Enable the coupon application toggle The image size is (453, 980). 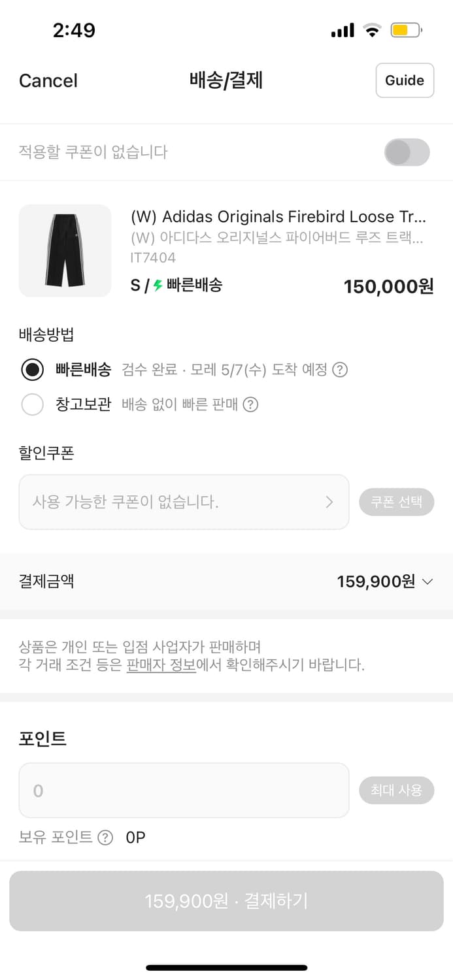click(x=407, y=151)
